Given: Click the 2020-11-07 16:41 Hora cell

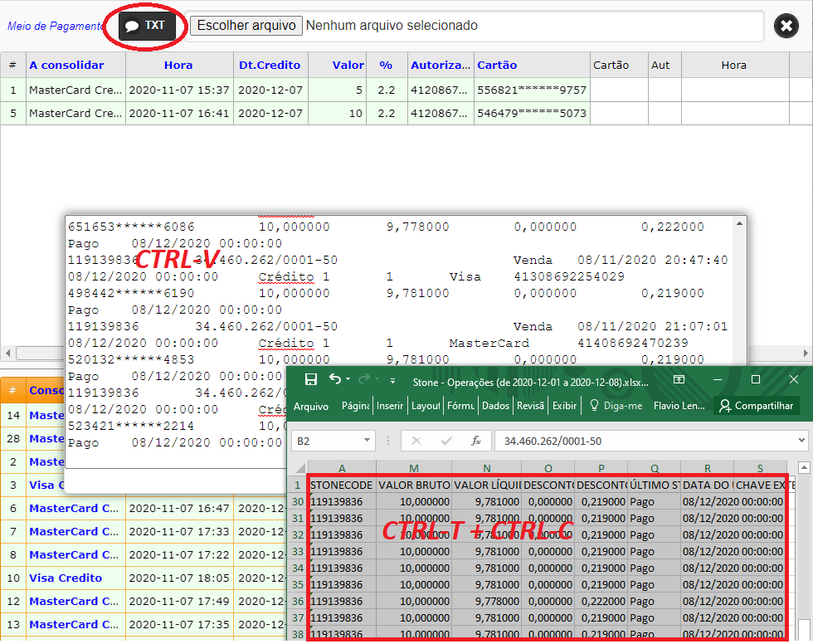Looking at the screenshot, I should pos(179,114).
